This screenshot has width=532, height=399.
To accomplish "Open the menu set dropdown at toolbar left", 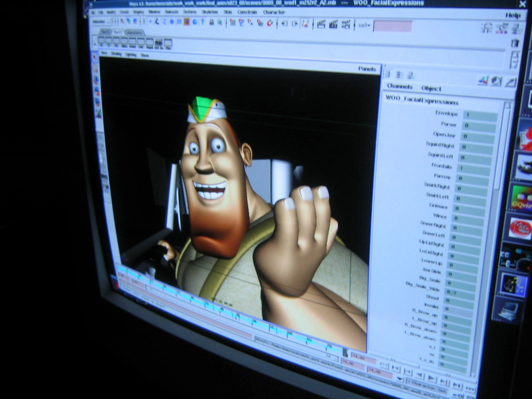I will [x=101, y=22].
